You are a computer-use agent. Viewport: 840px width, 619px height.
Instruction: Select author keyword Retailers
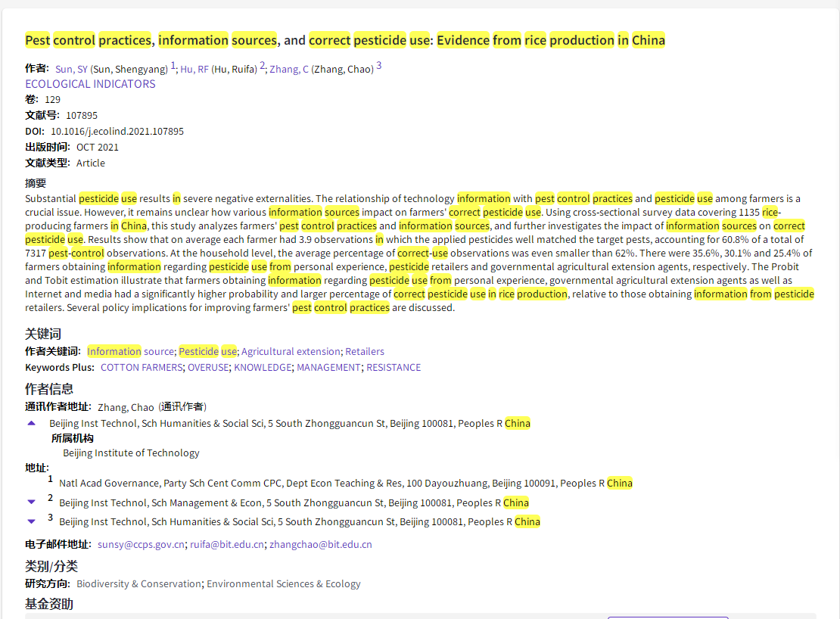365,351
